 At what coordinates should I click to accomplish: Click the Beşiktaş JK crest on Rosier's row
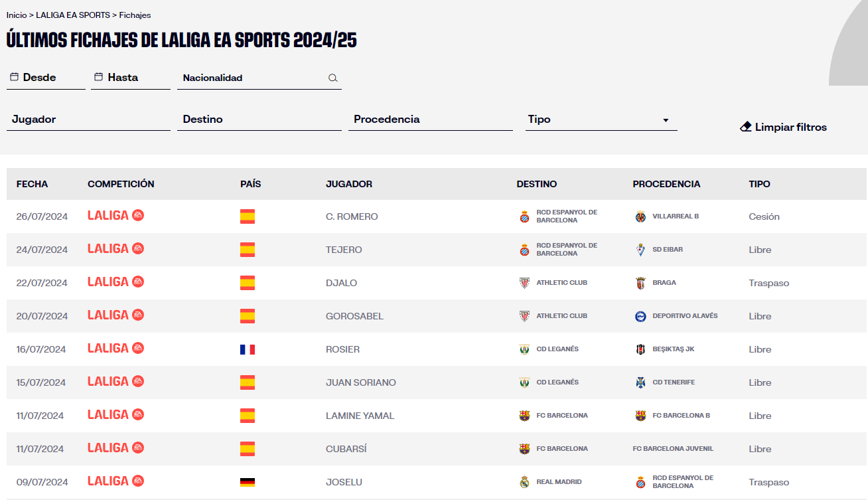(642, 348)
